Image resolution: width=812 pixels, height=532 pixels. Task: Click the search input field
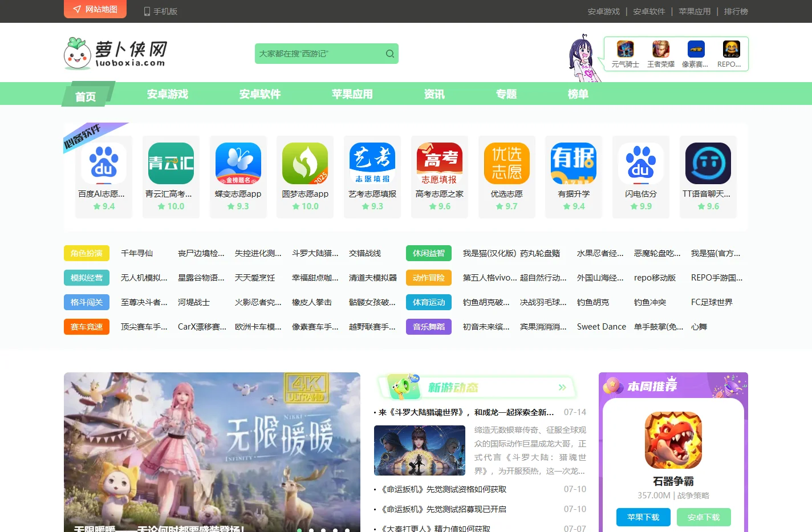click(319, 54)
